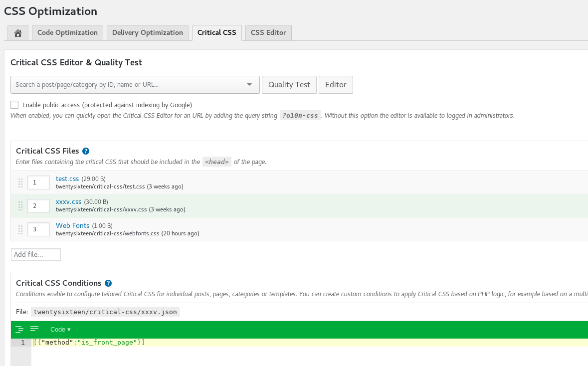
Task: Select the Critical CSS tab
Action: (216, 32)
